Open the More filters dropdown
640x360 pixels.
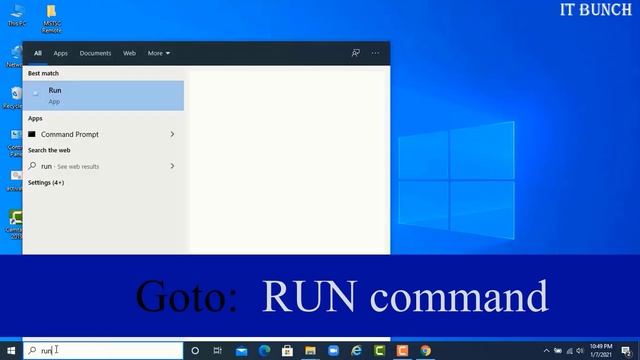(x=159, y=53)
